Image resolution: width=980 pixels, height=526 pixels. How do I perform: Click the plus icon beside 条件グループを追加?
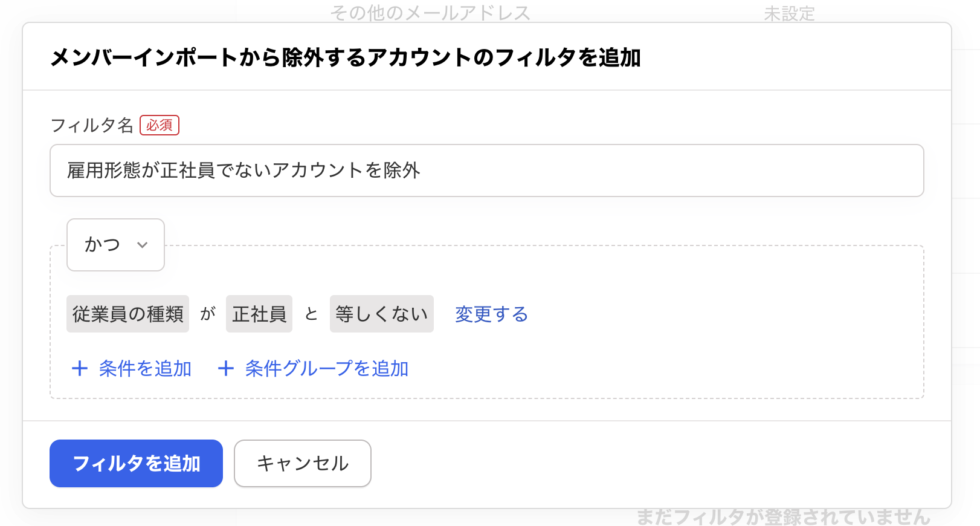pos(225,368)
